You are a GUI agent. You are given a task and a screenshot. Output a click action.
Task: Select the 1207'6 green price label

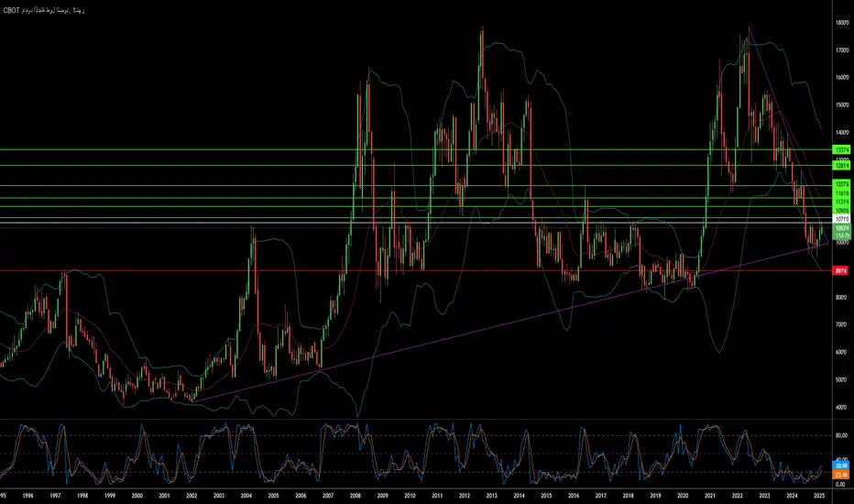point(841,184)
